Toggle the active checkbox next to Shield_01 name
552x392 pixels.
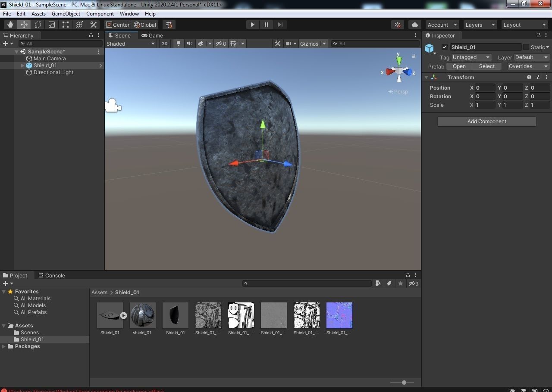[444, 47]
